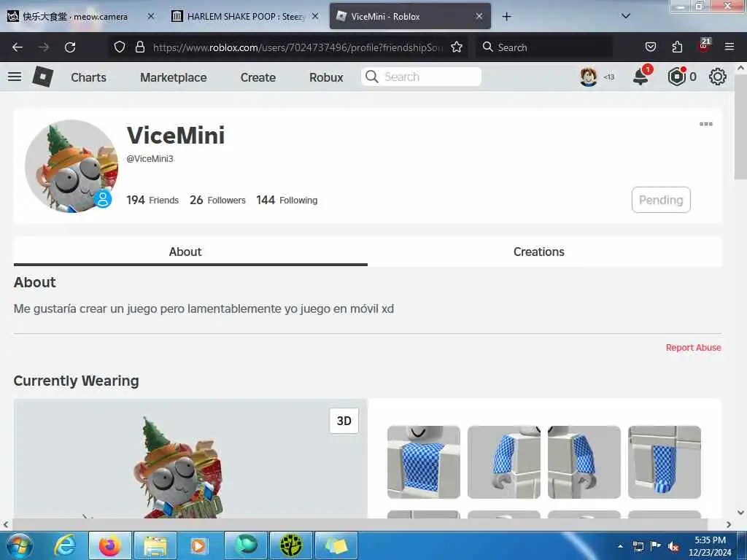Close the ViceMini - Roblox tab
This screenshot has height=560, width=747.
click(479, 16)
